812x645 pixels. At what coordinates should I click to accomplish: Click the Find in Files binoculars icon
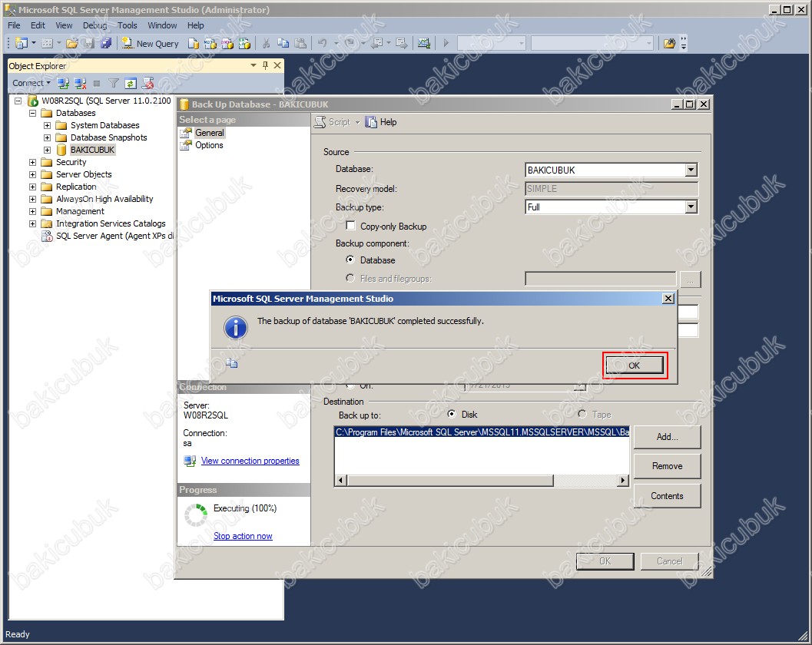tap(669, 44)
